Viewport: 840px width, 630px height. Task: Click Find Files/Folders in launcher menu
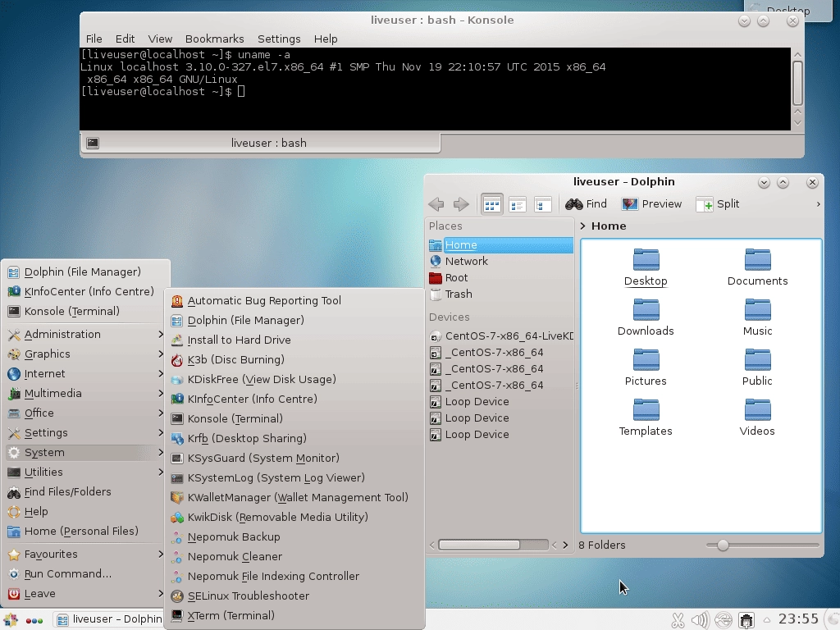tap(85, 492)
